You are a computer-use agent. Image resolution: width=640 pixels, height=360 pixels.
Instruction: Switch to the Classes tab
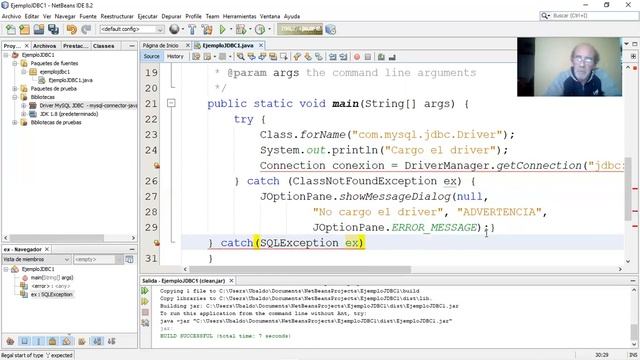(103, 46)
